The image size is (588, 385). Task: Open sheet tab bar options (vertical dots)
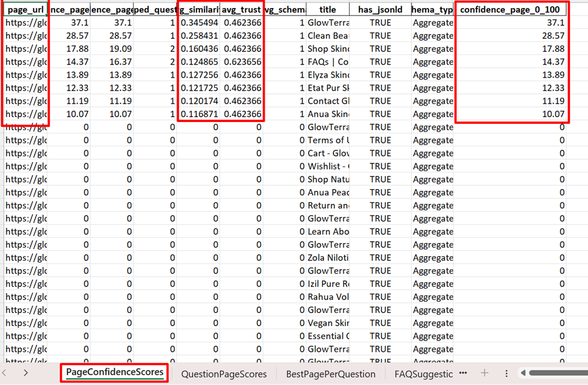(506, 374)
